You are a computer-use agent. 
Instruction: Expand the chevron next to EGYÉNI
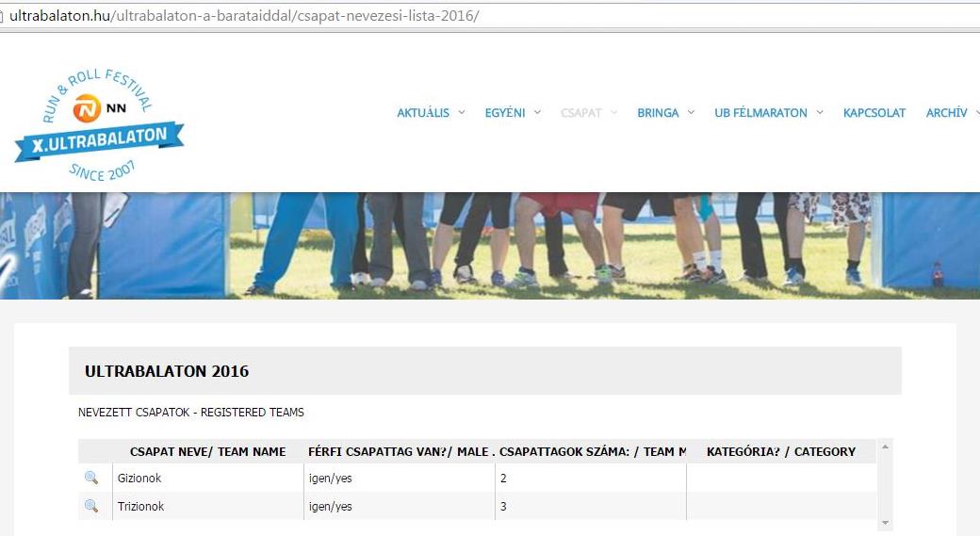pyautogui.click(x=537, y=112)
